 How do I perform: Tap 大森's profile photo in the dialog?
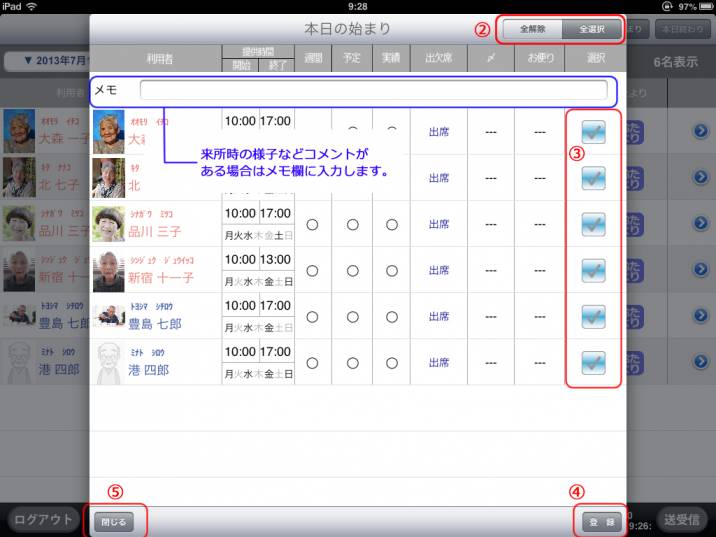pos(108,132)
